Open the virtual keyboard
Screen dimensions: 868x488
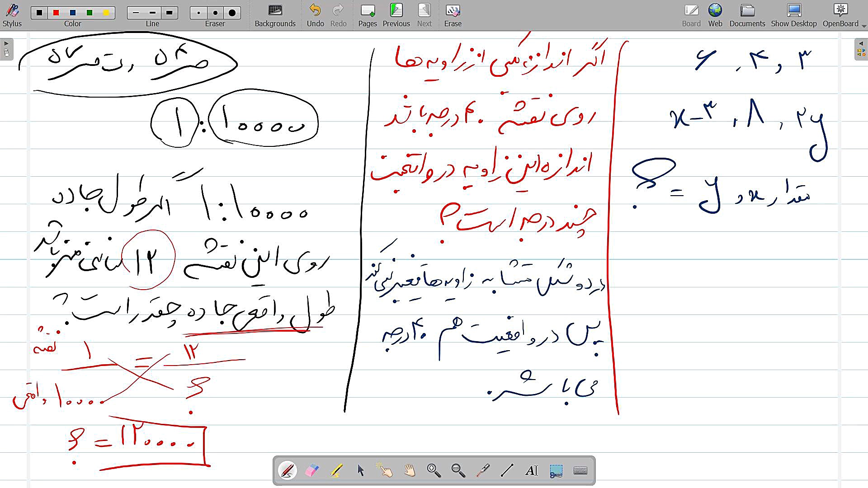(x=580, y=471)
